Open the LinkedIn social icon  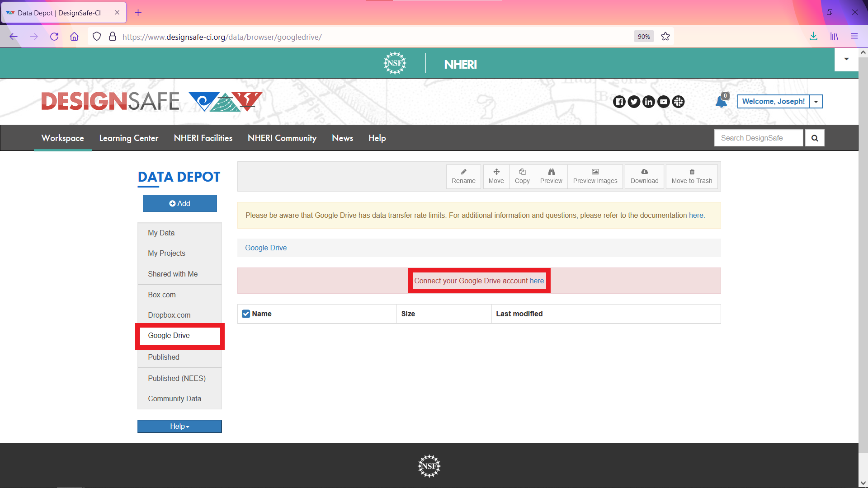click(x=649, y=102)
